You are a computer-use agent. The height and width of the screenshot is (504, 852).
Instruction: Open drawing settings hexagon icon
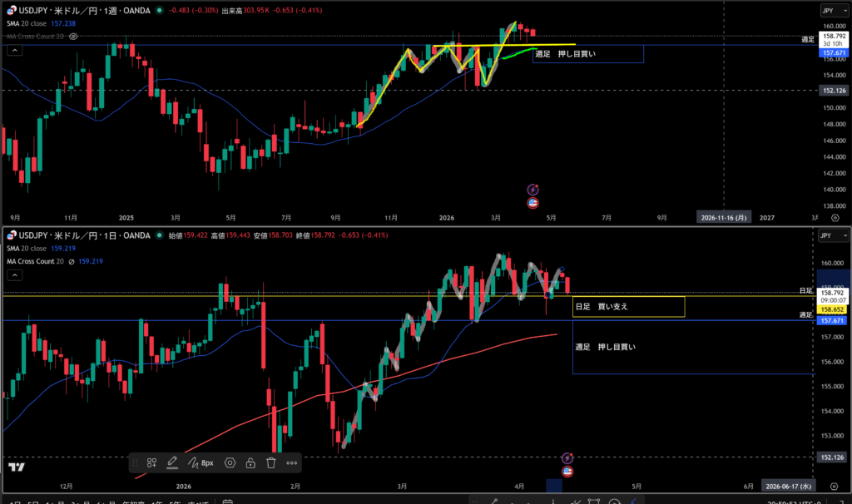tap(230, 462)
